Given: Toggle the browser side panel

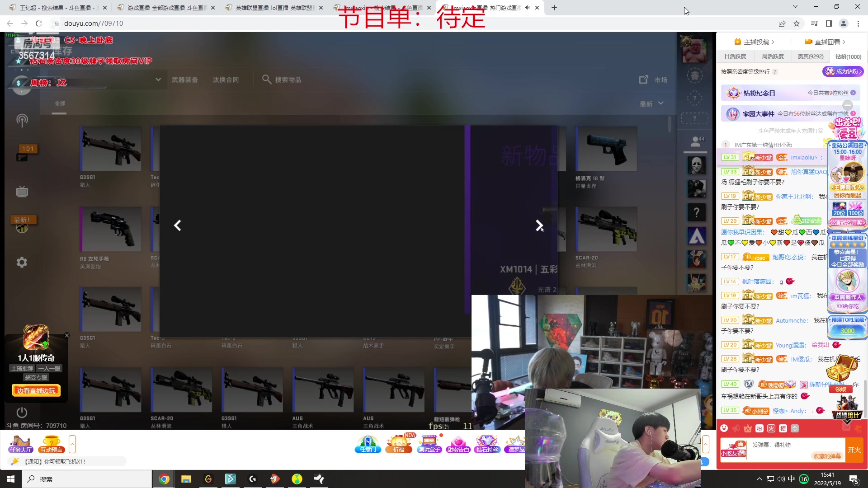Looking at the screenshot, I should (x=829, y=23).
